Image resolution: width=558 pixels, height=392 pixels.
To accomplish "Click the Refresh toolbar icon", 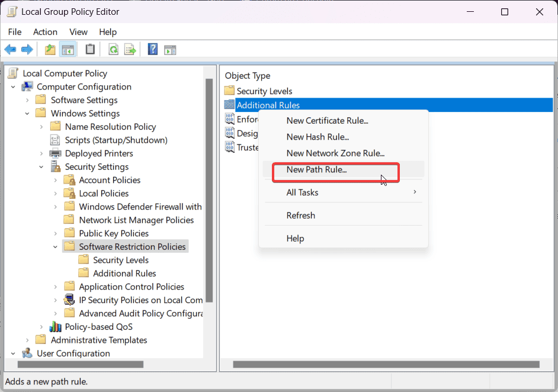I will 114,50.
